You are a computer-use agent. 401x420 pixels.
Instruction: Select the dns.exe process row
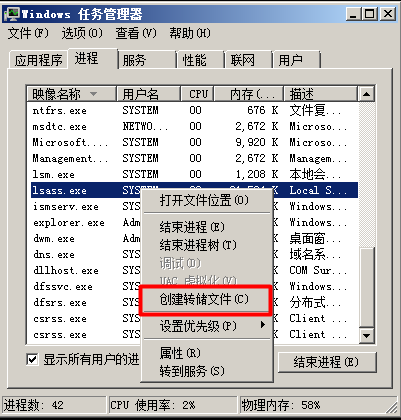pos(194,254)
